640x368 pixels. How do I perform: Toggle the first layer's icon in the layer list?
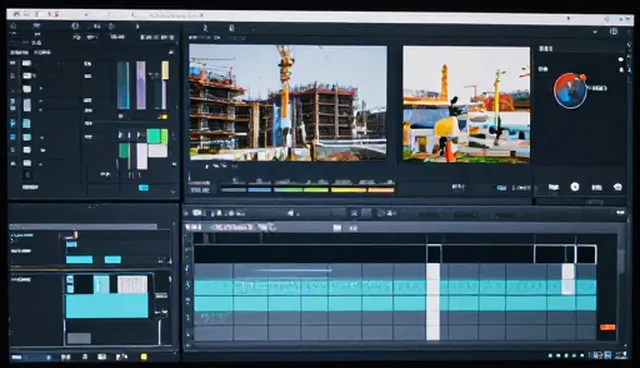click(13, 63)
